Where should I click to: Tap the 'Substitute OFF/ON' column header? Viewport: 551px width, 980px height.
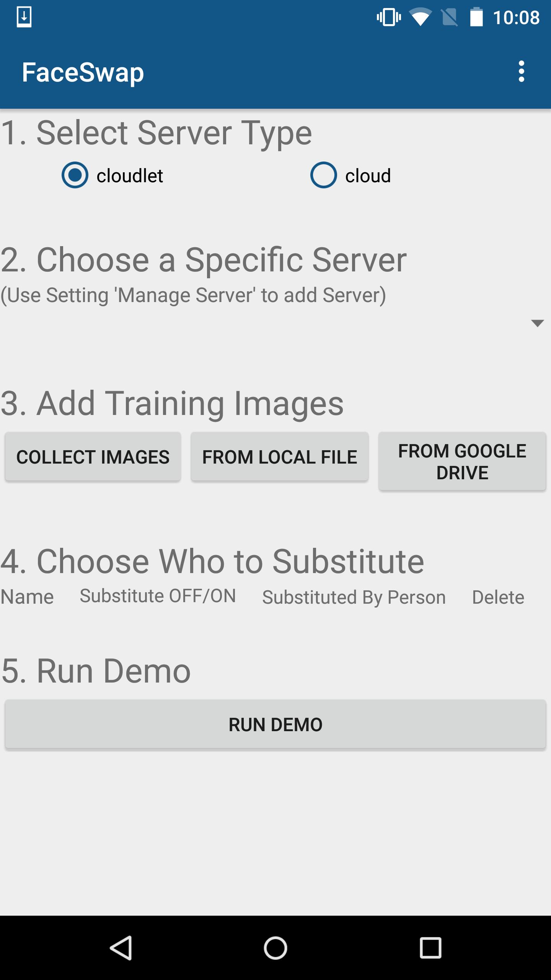click(x=158, y=596)
